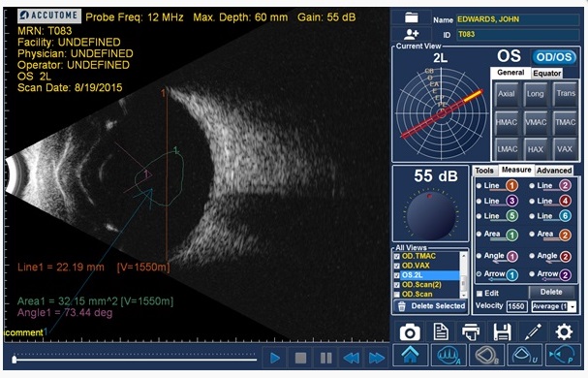The image size is (588, 378).
Task: Click the Delete Selected button
Action: tap(430, 306)
